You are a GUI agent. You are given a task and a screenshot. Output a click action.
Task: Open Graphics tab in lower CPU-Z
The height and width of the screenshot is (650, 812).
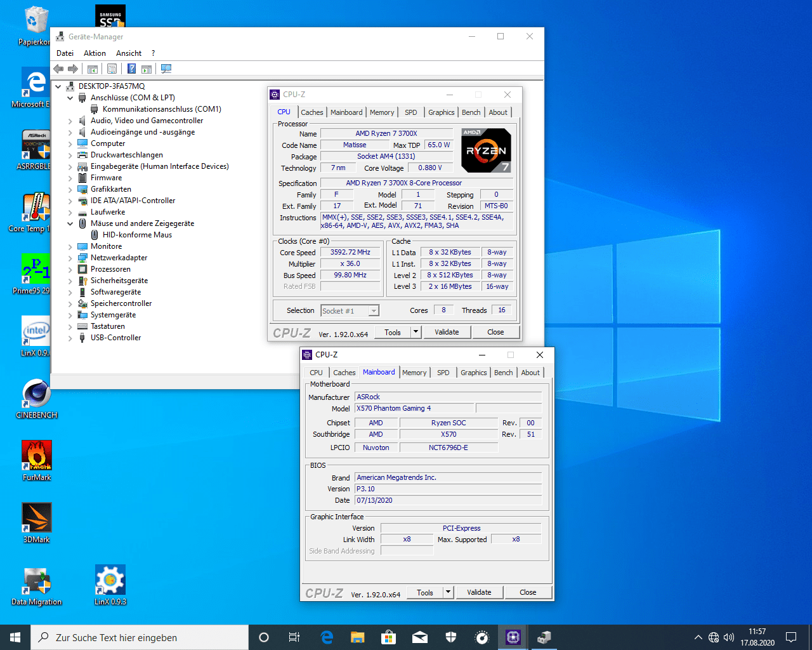(474, 373)
